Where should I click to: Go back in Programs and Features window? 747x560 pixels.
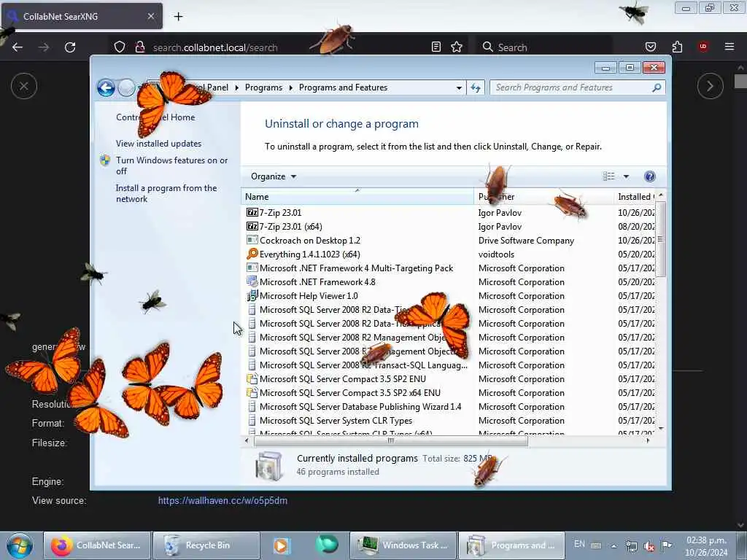click(x=106, y=87)
